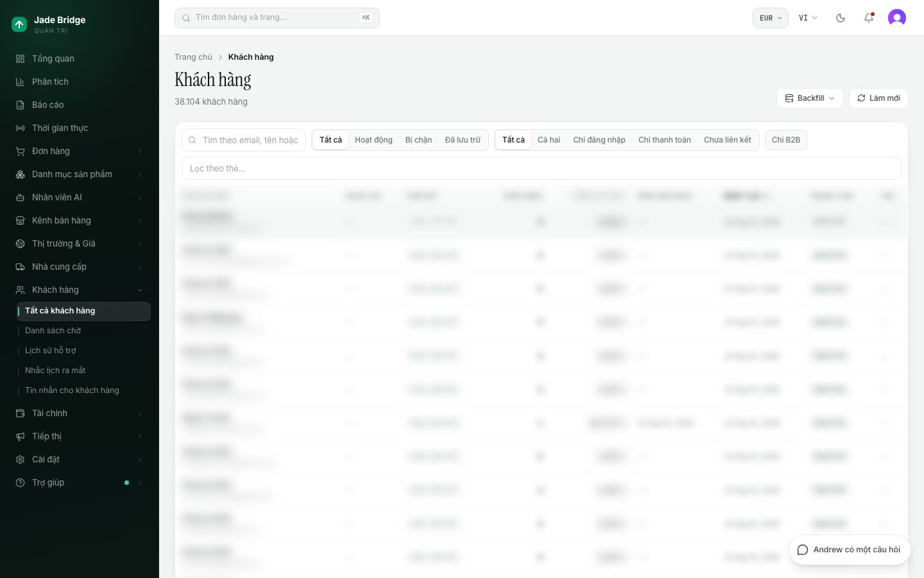Viewport: 924px width, 578px height.
Task: Open the Andrew có một câu hỏi chat
Action: (850, 550)
